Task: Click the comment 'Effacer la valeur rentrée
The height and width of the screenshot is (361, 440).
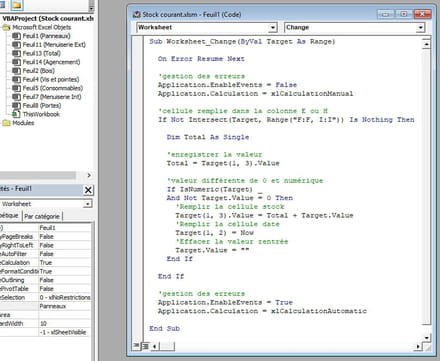Action: (x=232, y=241)
